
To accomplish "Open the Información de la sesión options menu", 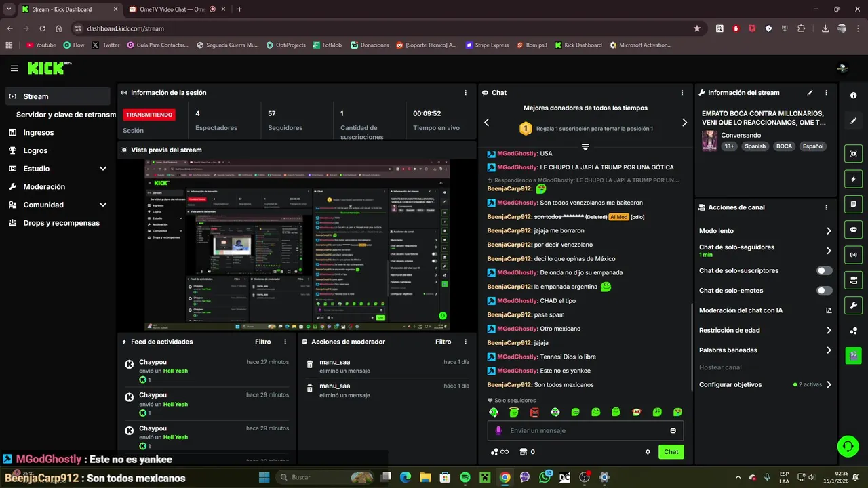I will pos(465,93).
